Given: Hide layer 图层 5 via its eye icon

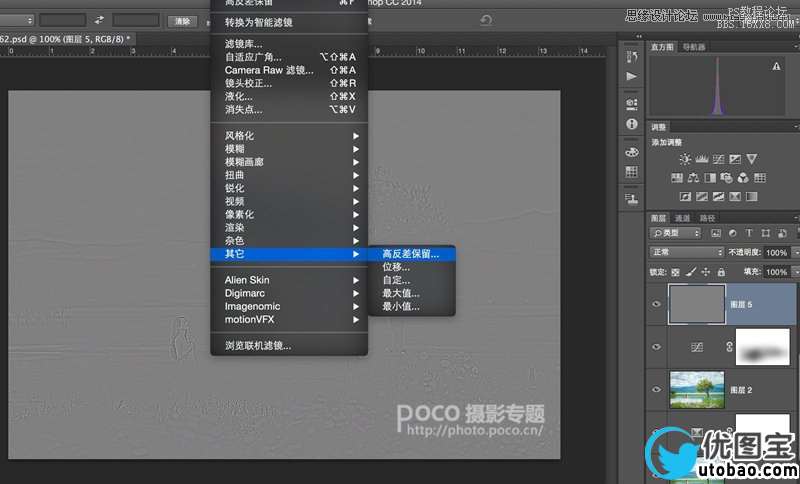Looking at the screenshot, I should coord(657,305).
